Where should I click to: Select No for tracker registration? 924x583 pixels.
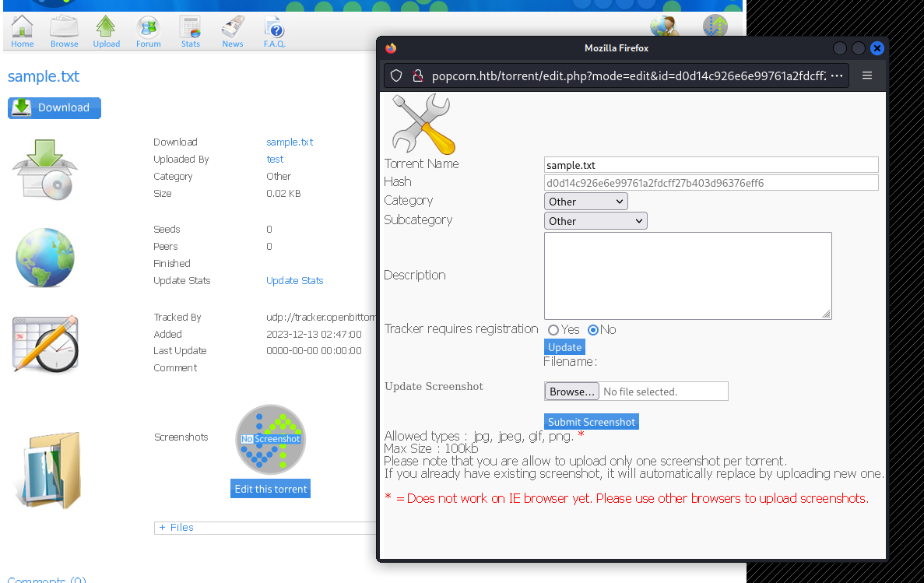592,329
